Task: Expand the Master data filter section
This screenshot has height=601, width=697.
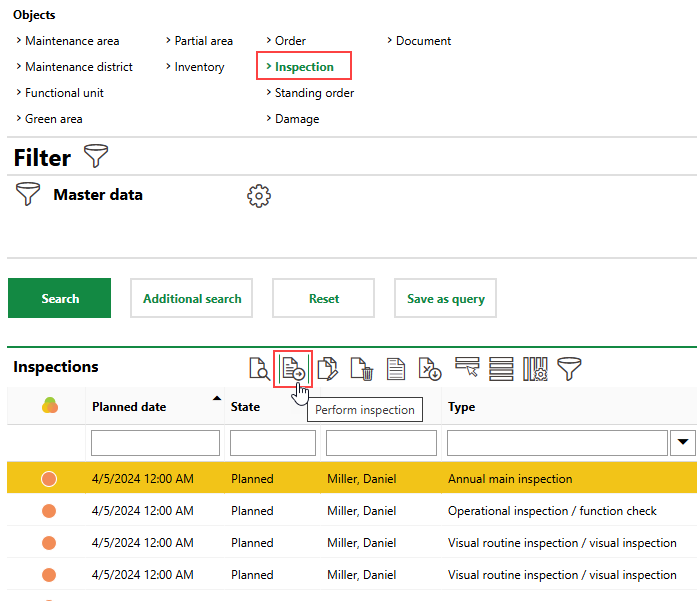Action: (97, 195)
